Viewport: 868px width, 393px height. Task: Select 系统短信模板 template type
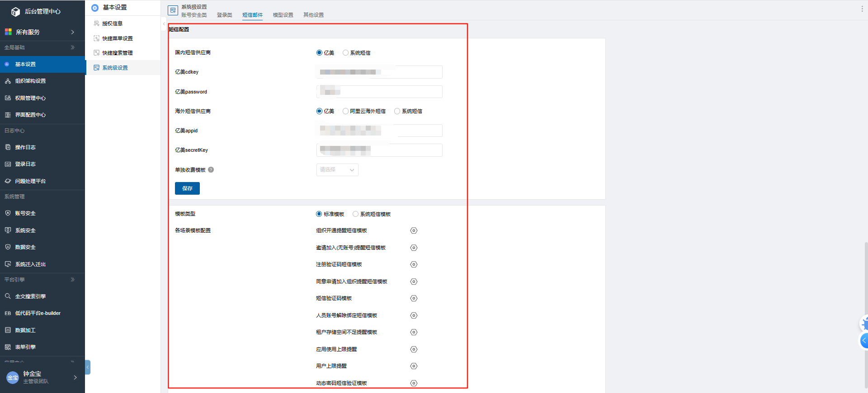point(355,214)
